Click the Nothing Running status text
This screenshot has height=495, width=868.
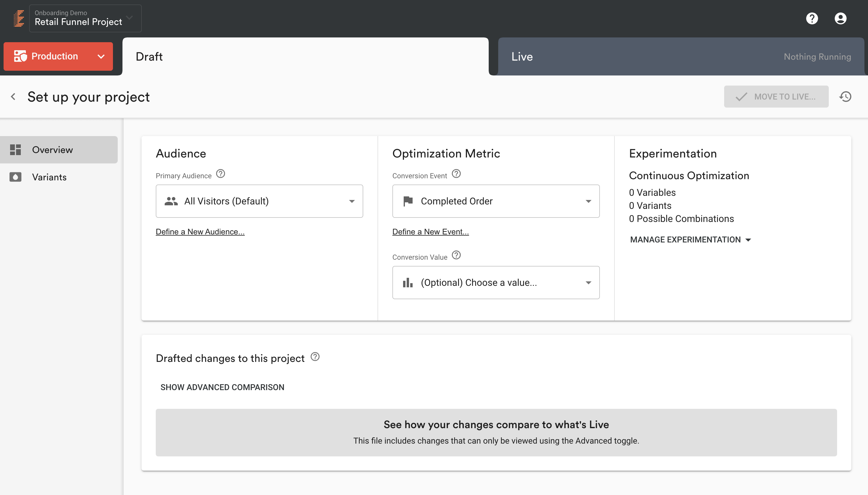[817, 56]
